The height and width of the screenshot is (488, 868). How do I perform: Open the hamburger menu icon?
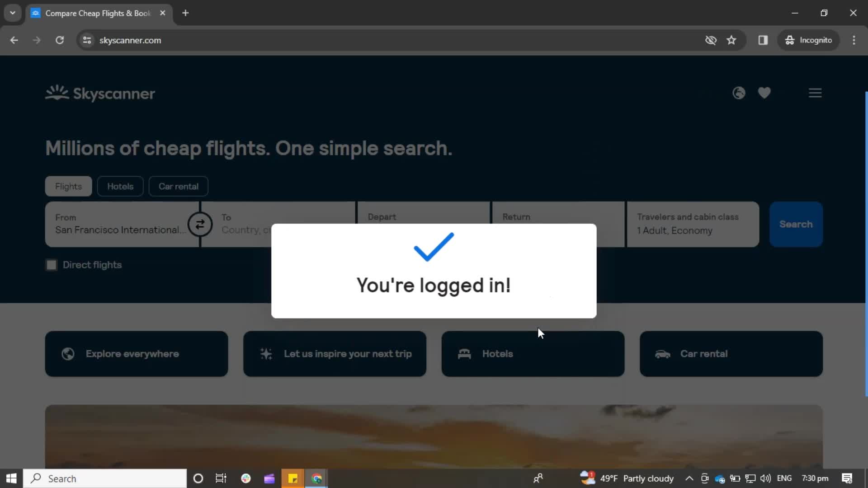point(815,93)
